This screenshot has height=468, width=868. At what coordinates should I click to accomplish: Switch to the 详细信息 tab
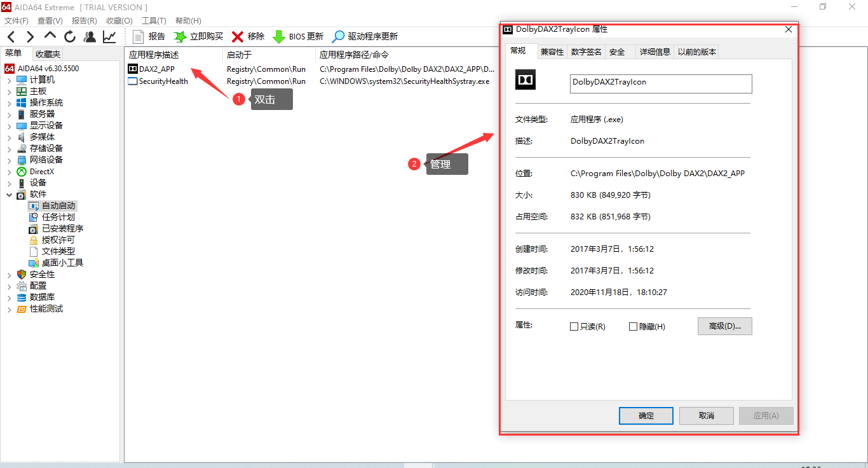click(654, 52)
